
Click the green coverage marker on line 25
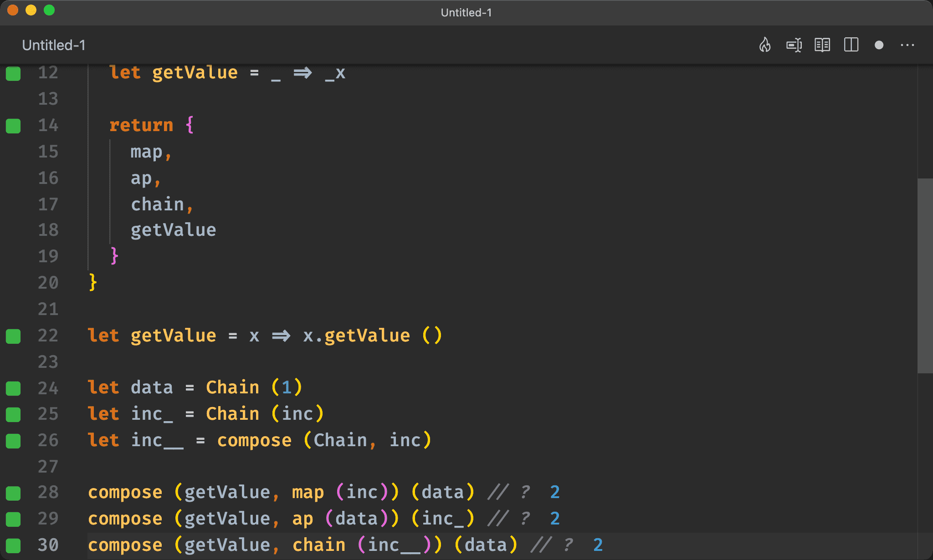[13, 415]
